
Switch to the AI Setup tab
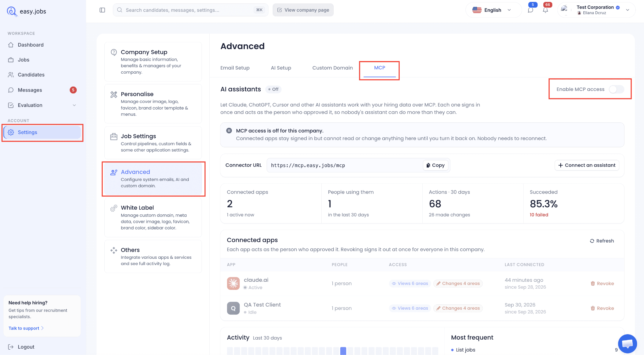281,68
